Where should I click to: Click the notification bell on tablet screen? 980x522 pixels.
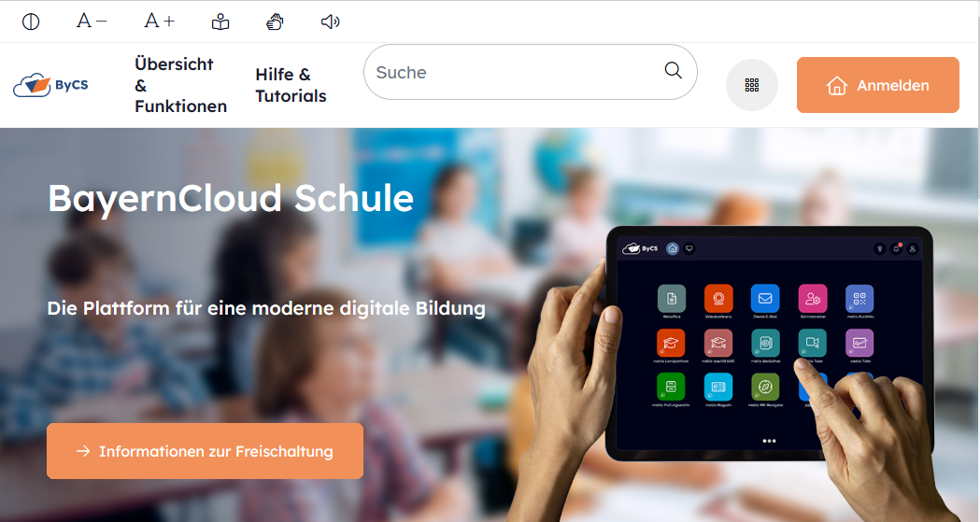pos(896,248)
